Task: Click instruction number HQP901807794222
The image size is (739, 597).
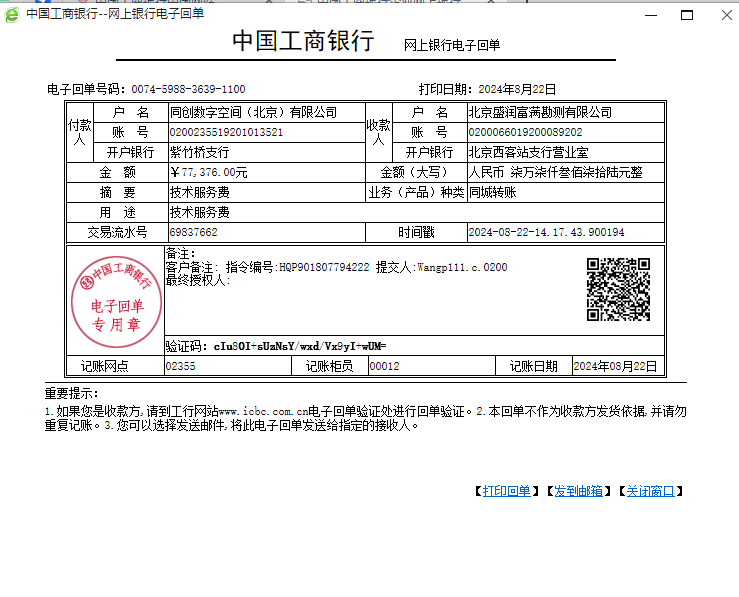Action: pyautogui.click(x=324, y=268)
